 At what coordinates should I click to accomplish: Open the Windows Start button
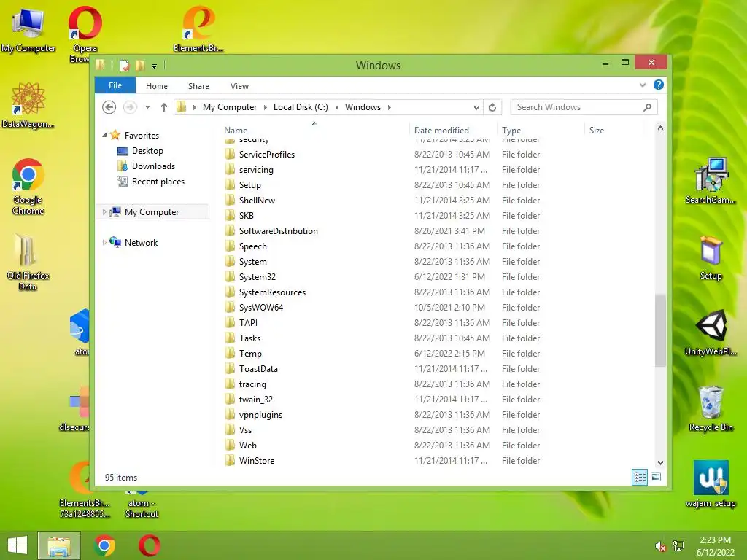click(x=18, y=545)
